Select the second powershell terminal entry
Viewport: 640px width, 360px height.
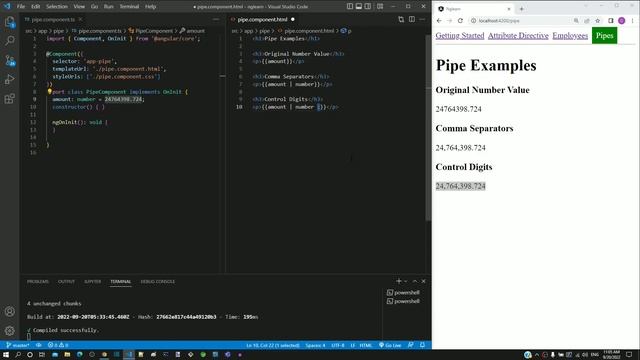403,301
